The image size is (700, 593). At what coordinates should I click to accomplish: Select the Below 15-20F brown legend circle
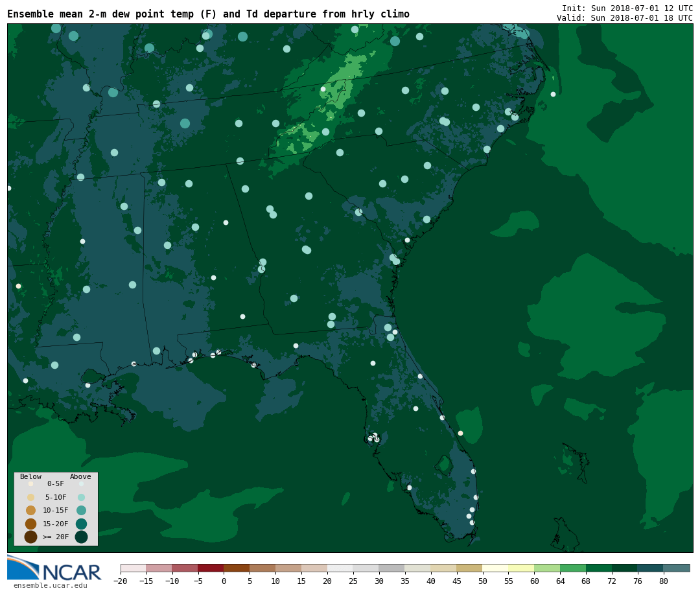31,524
